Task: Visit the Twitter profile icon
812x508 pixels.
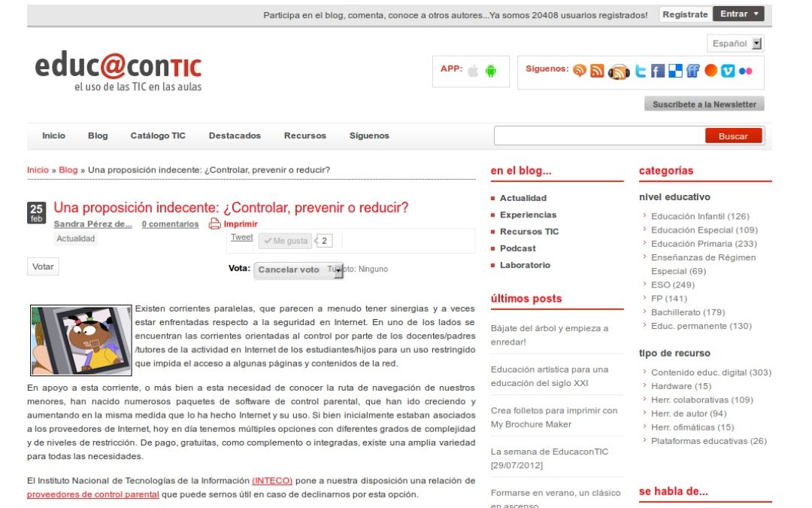Action: (641, 71)
